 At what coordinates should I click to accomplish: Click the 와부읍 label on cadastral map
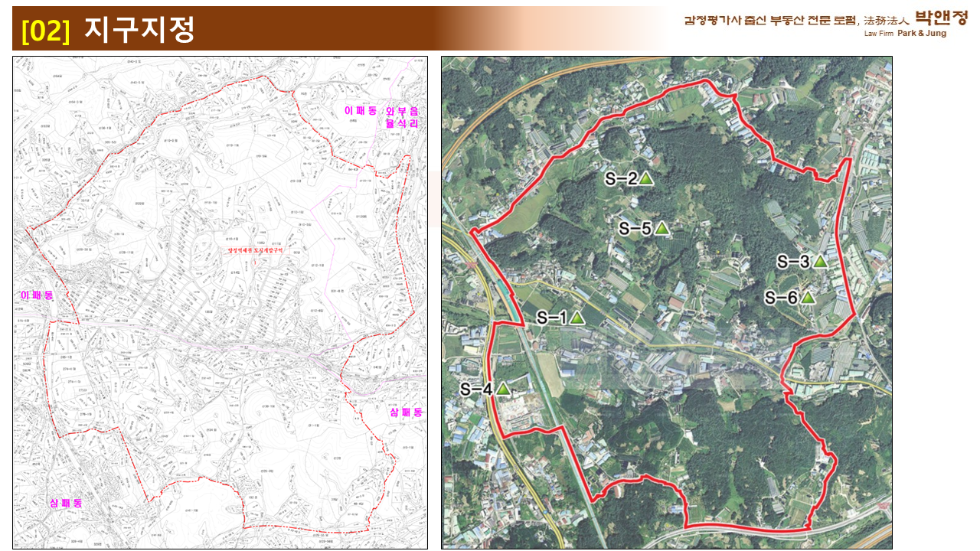(x=402, y=112)
